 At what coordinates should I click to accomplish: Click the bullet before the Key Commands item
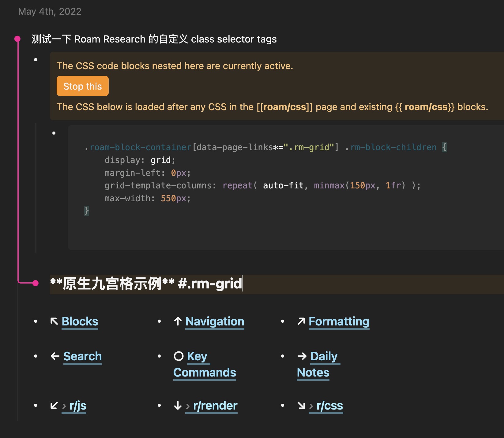(159, 356)
